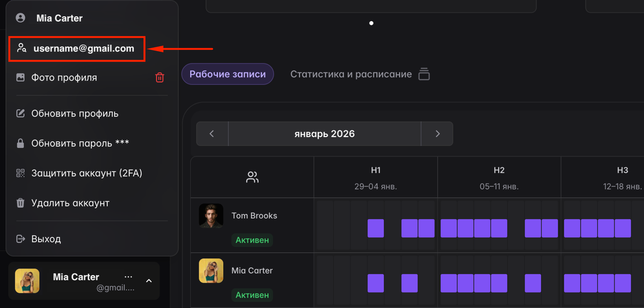Click the lock icon beside Обновить пароль
The width and height of the screenshot is (644, 308).
click(x=20, y=143)
